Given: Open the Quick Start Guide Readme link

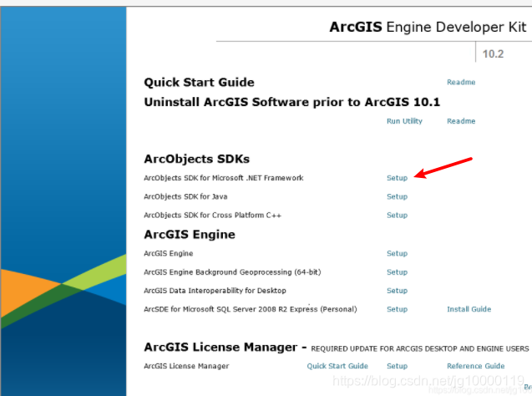Looking at the screenshot, I should pyautogui.click(x=461, y=82).
